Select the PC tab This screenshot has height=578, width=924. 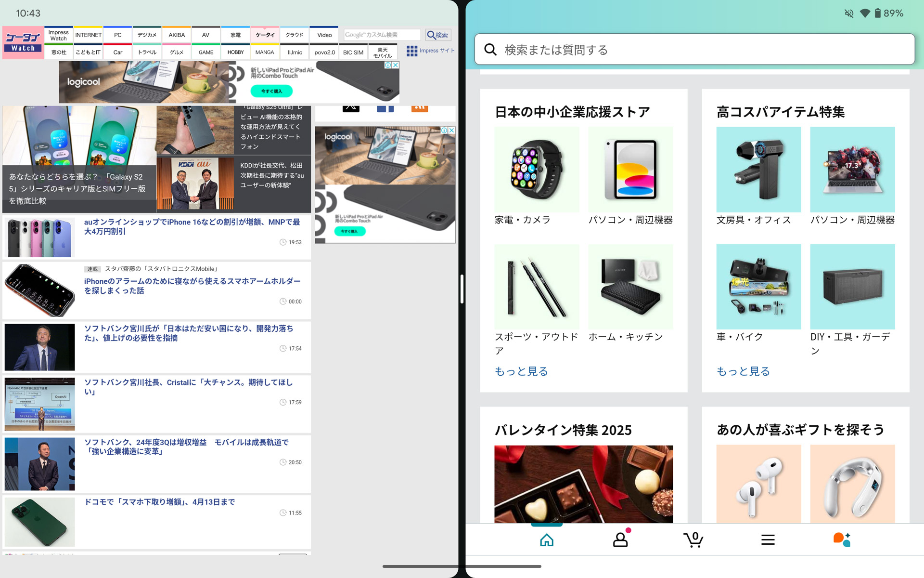(x=118, y=35)
